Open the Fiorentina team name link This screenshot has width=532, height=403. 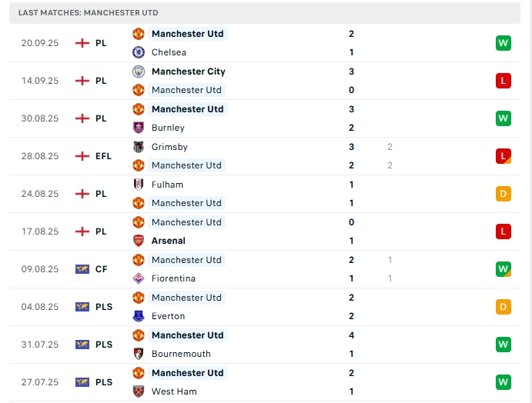(x=173, y=278)
